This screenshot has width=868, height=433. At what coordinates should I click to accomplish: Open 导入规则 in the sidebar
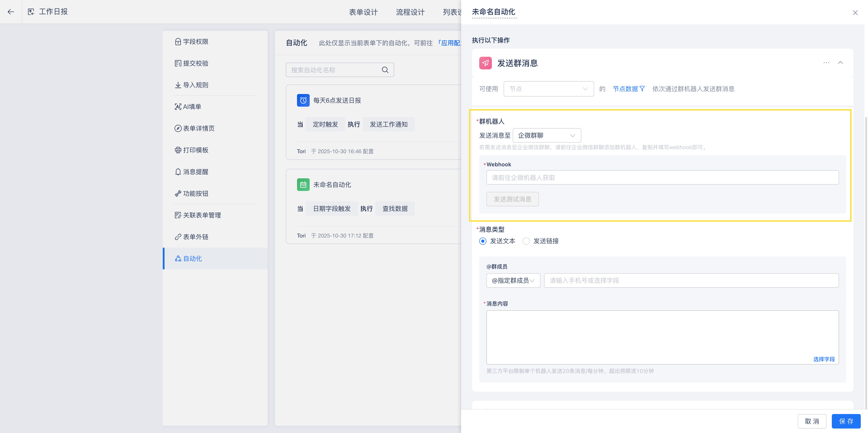[x=215, y=85]
